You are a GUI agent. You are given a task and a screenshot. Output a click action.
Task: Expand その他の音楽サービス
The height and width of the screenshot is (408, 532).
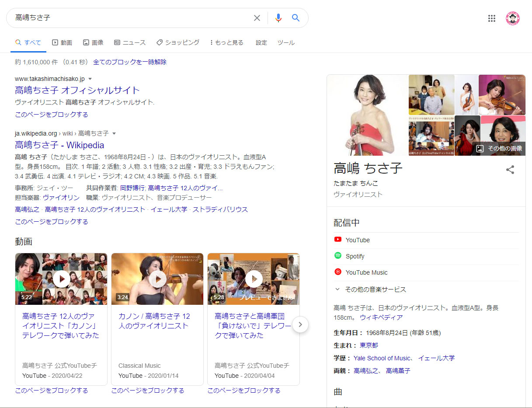pyautogui.click(x=370, y=289)
